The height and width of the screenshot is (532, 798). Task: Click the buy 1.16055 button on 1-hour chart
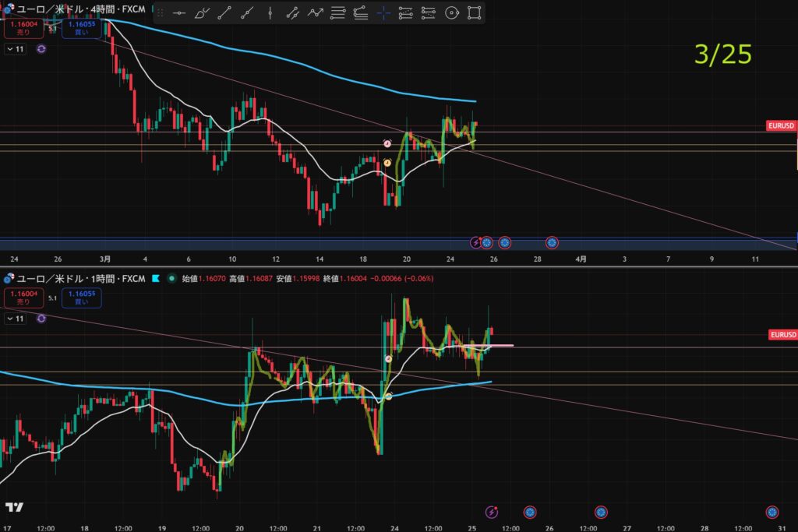coord(81,298)
